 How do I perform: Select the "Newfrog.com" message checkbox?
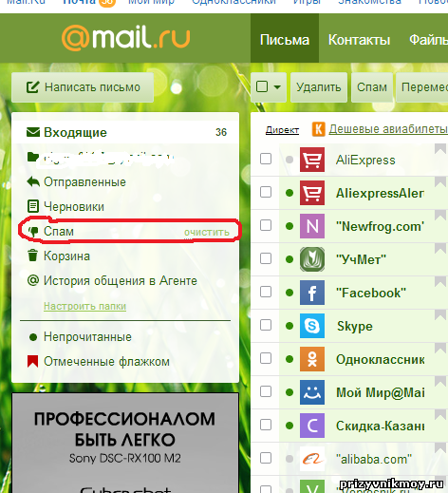[266, 225]
